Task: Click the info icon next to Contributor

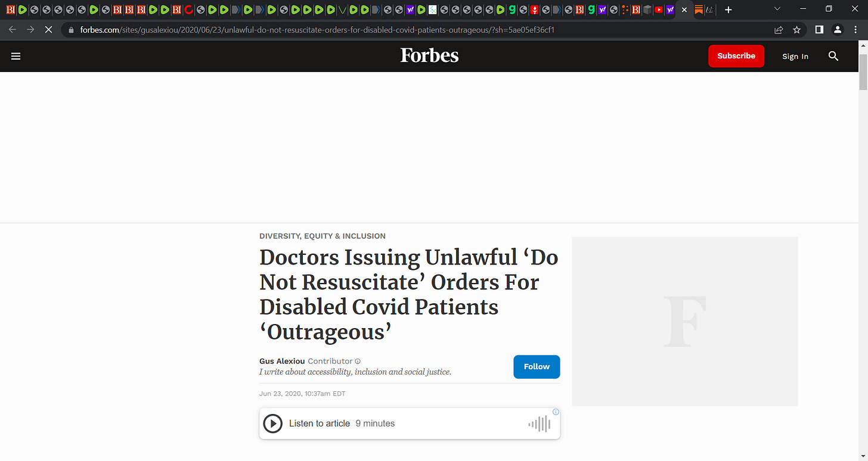Action: pyautogui.click(x=358, y=361)
